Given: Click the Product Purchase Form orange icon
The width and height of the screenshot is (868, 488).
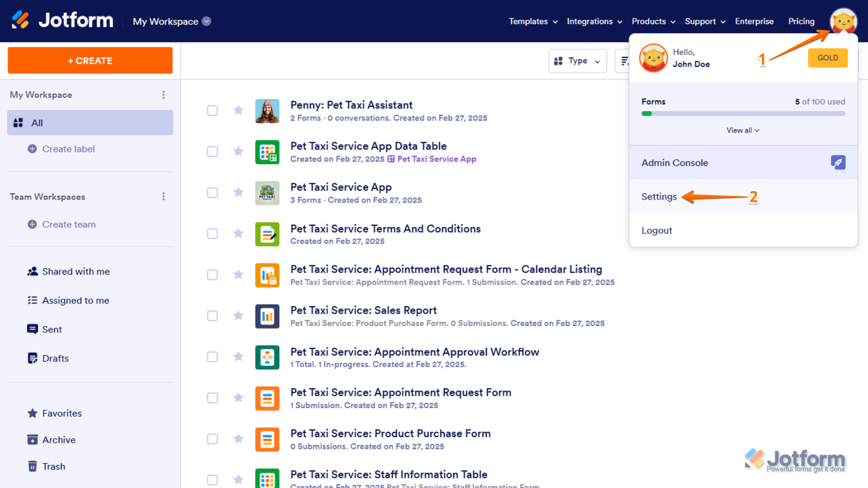Looking at the screenshot, I should [267, 439].
